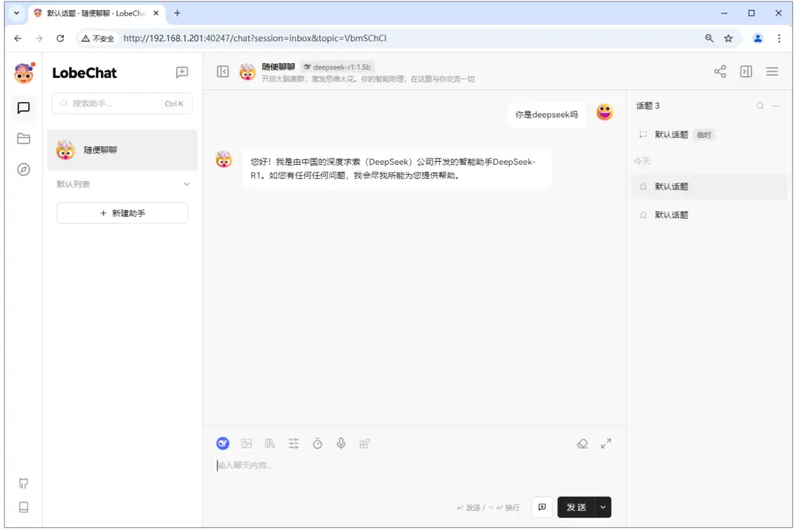Viewport: 797px width, 532px height.
Task: Open the image upload icon in the chat toolbar
Action: (x=246, y=443)
